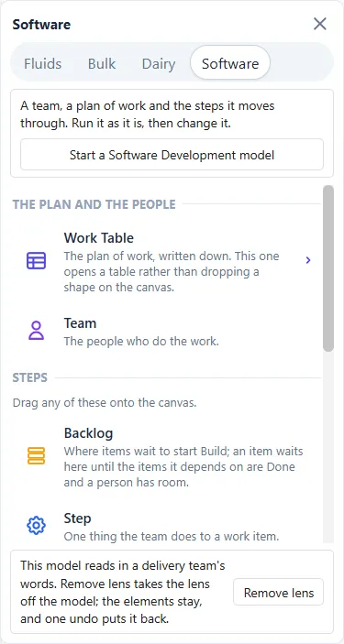Click 'Drag any of these onto the canvas.' text
Viewport: 344px width, 644px height.
(x=105, y=402)
